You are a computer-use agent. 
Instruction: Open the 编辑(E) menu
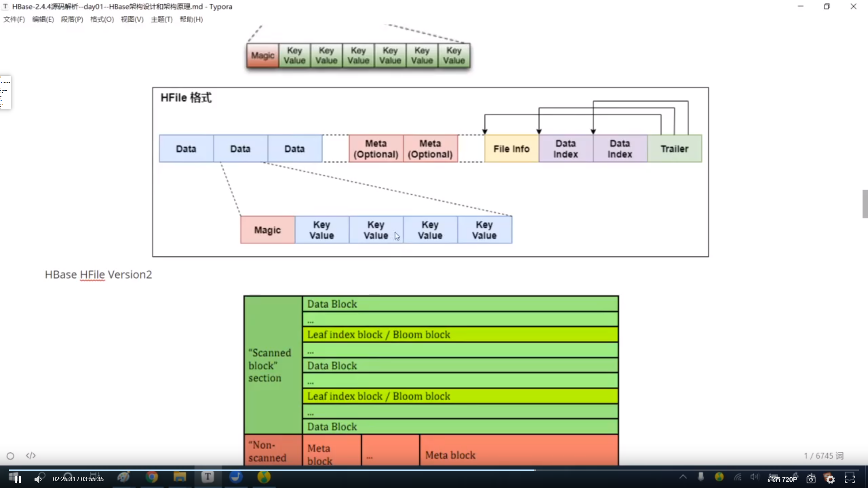pos(43,19)
